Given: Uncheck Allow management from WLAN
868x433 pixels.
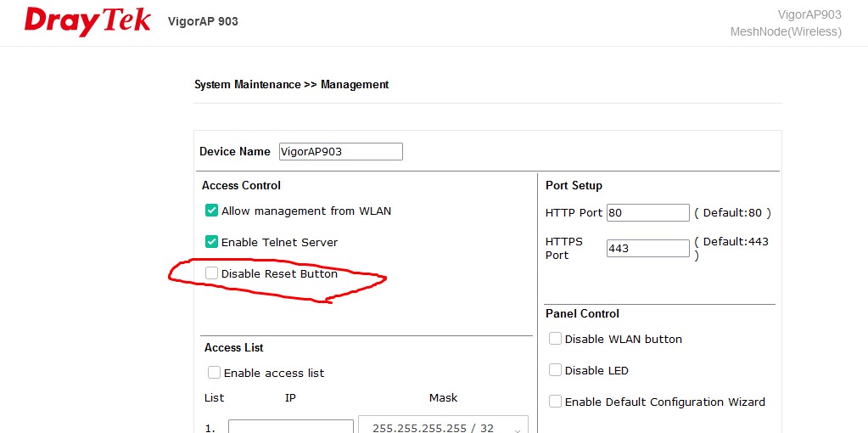Looking at the screenshot, I should click(212, 211).
